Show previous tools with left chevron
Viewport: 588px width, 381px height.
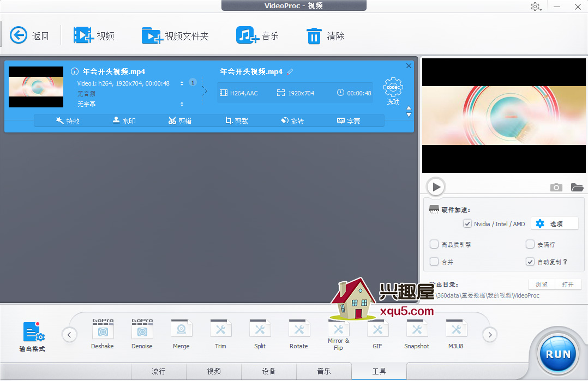tap(69, 335)
